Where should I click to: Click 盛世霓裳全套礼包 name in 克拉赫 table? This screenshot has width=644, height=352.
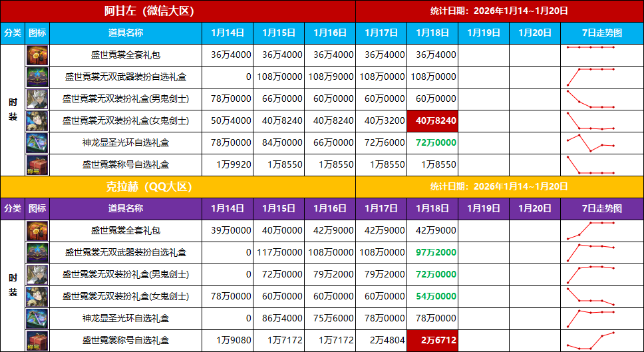126,231
